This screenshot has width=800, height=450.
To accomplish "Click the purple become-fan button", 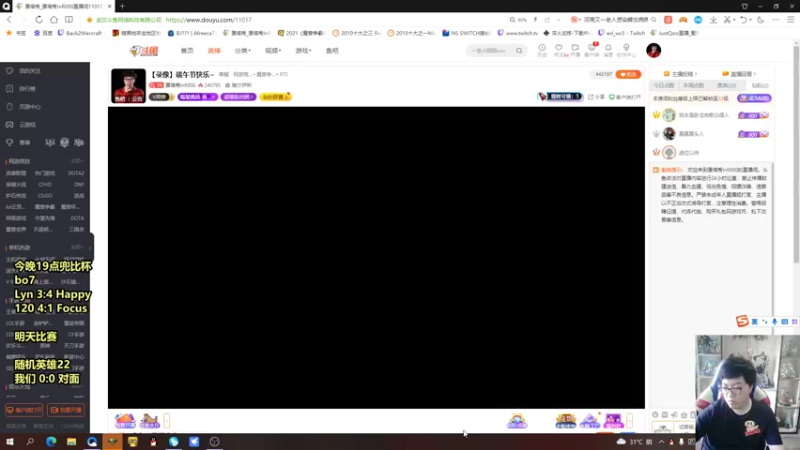I will [754, 98].
